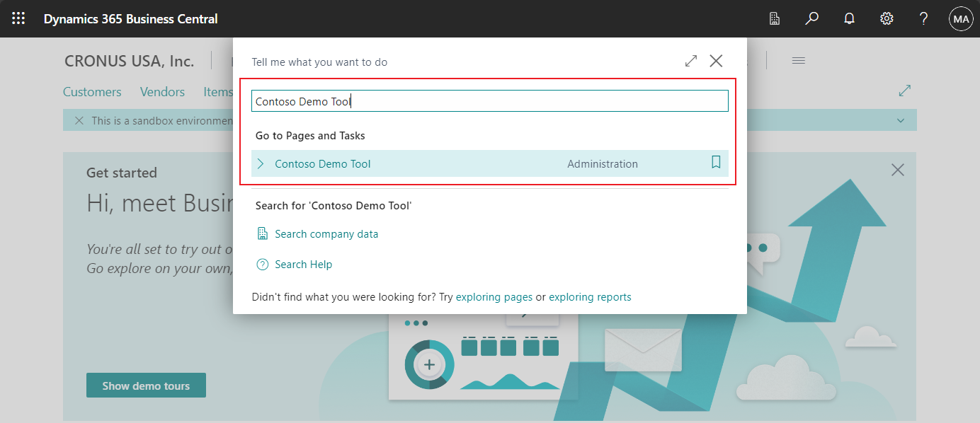
Task: Click the help question mark icon
Action: pos(923,19)
